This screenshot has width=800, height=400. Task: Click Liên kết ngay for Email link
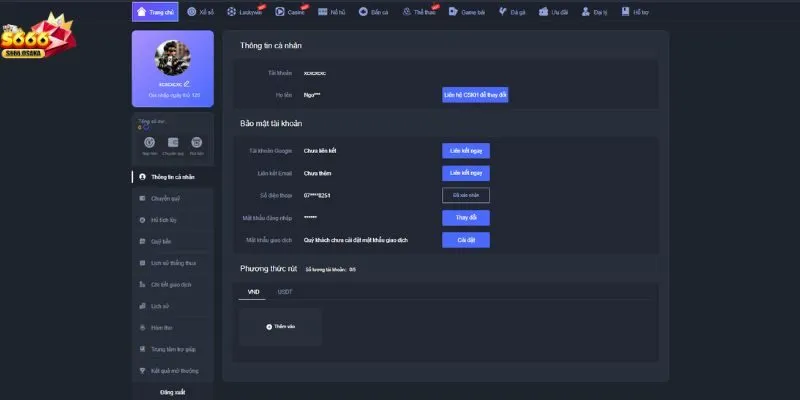click(x=466, y=172)
